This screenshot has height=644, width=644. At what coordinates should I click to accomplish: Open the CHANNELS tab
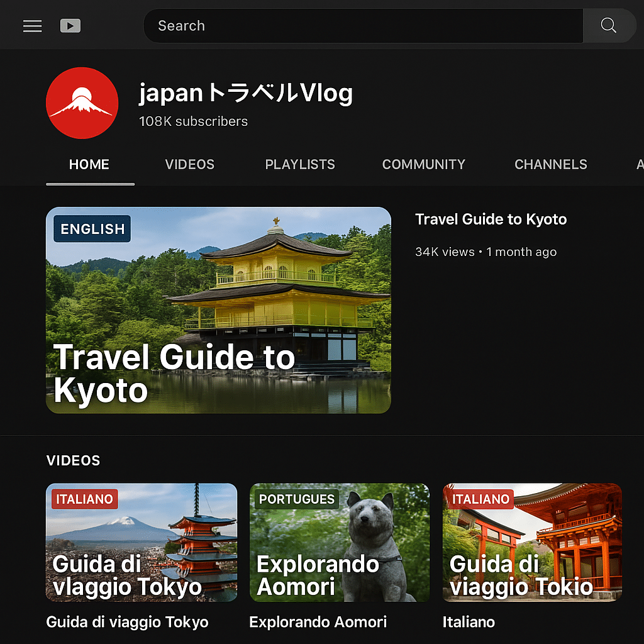click(551, 164)
